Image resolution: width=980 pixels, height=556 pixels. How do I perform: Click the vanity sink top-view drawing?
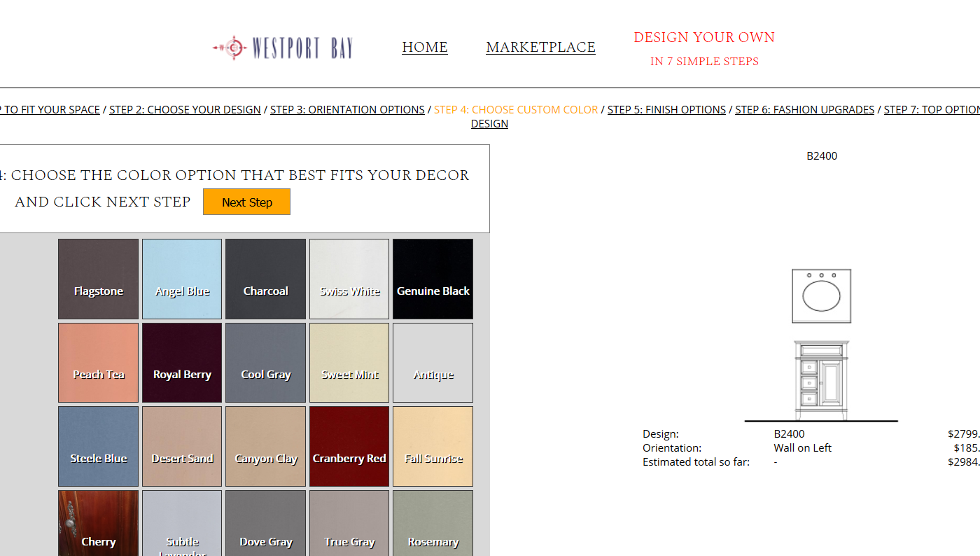click(x=821, y=296)
